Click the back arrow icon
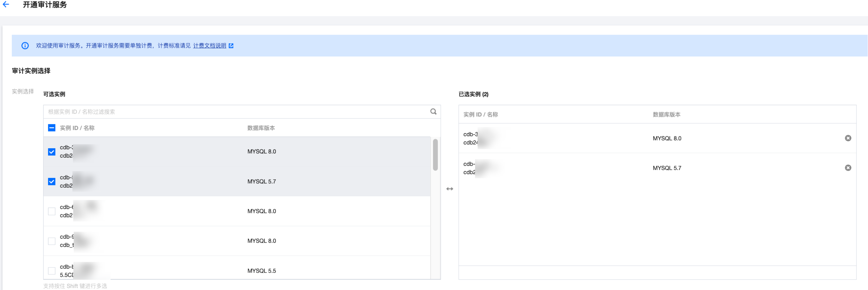Image resolution: width=868 pixels, height=290 pixels. click(6, 4)
